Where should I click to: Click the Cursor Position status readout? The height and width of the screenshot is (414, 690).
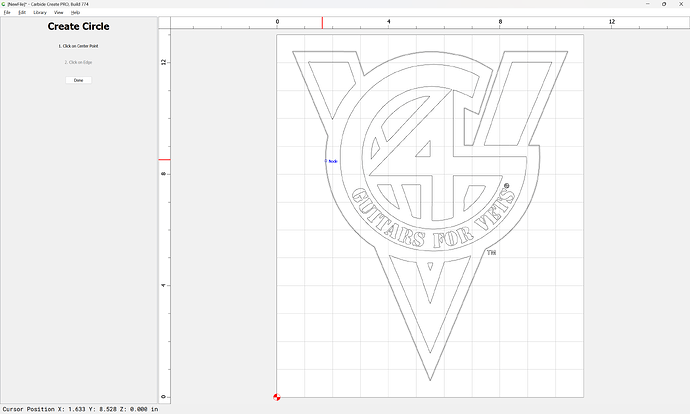tap(80, 409)
